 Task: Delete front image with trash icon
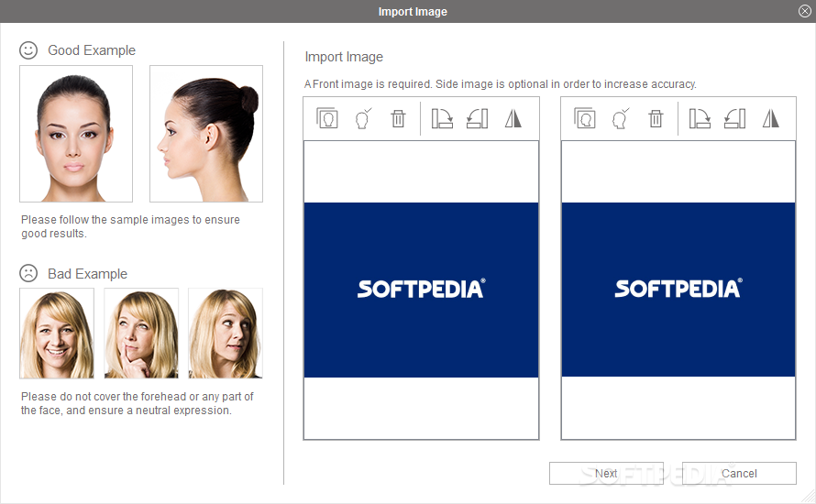click(x=398, y=118)
